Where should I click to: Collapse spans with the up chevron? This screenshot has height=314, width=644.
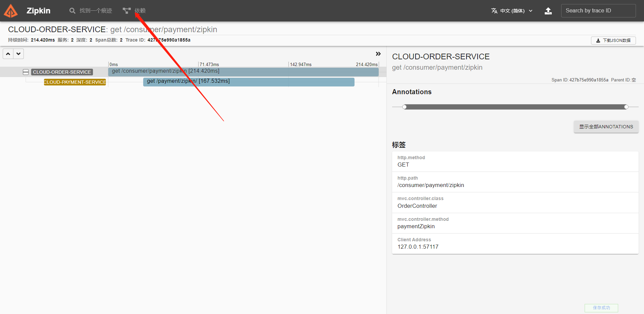[x=8, y=54]
